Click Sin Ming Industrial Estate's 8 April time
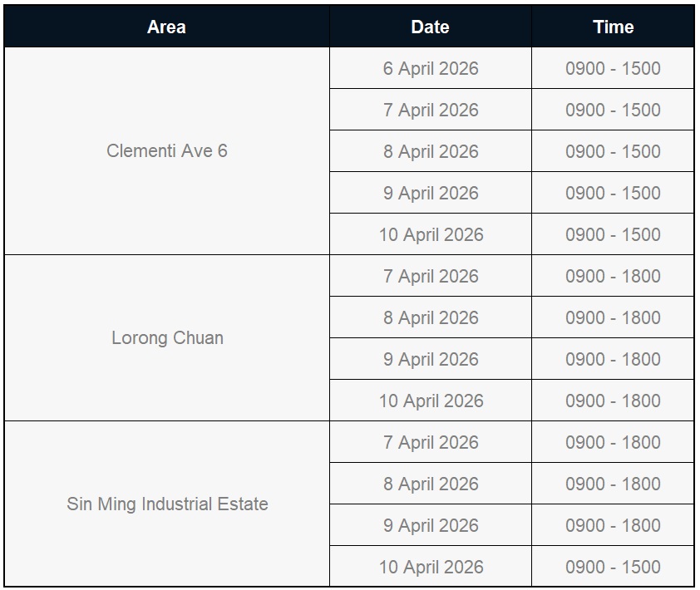 click(x=613, y=484)
